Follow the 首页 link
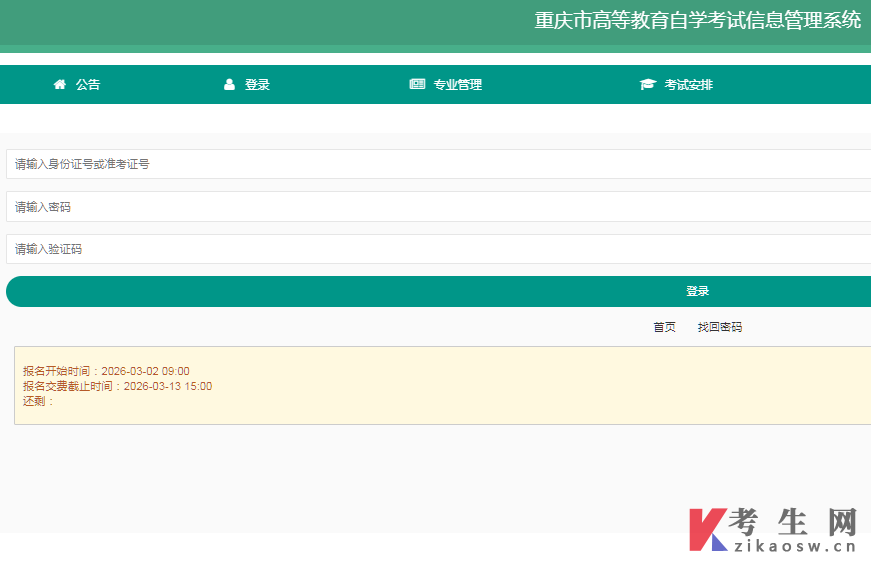Viewport: 871px width, 565px height. [x=664, y=327]
